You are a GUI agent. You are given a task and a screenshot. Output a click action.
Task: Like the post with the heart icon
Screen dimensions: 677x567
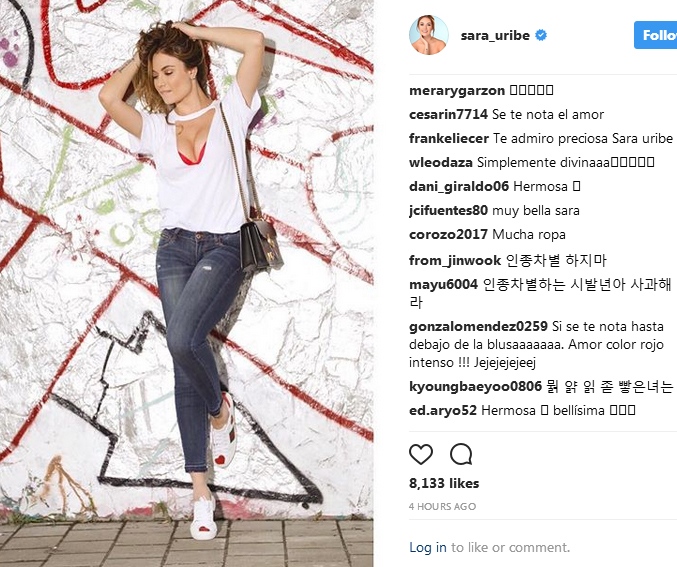pos(421,454)
